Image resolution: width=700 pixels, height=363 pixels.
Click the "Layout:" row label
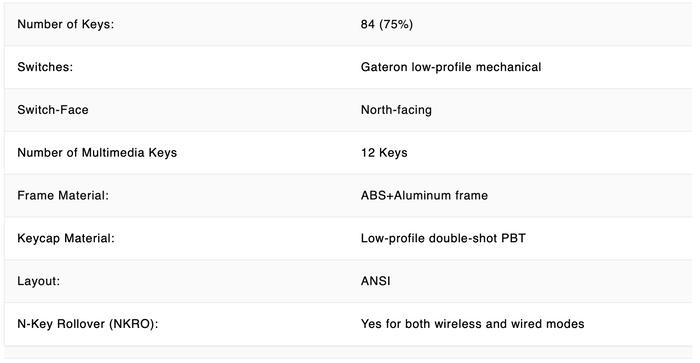pos(38,281)
